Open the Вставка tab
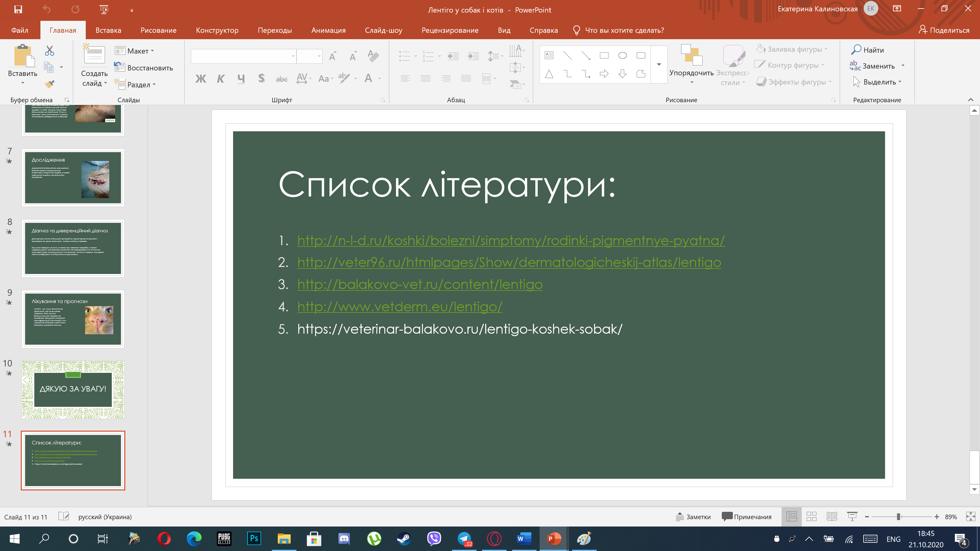This screenshot has width=980, height=551. point(108,30)
